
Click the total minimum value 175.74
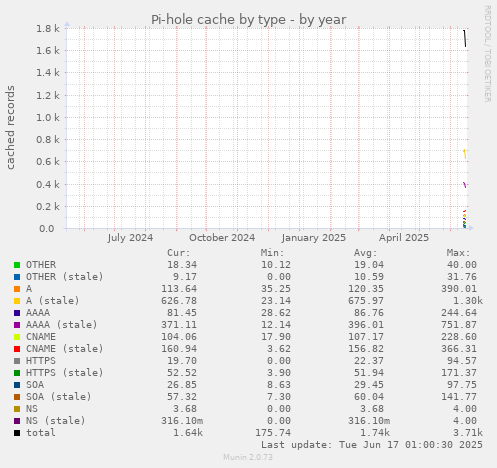click(273, 433)
